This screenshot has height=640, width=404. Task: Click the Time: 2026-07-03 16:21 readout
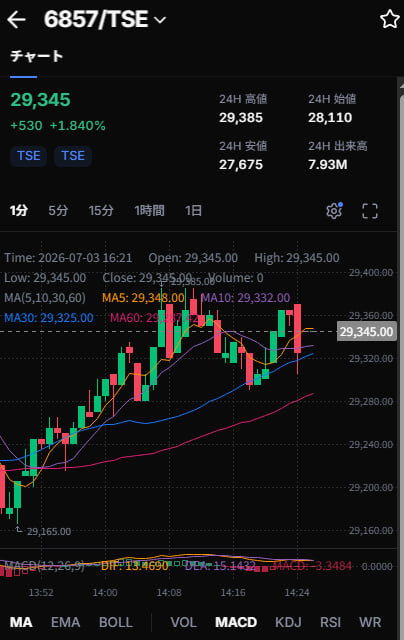68,258
